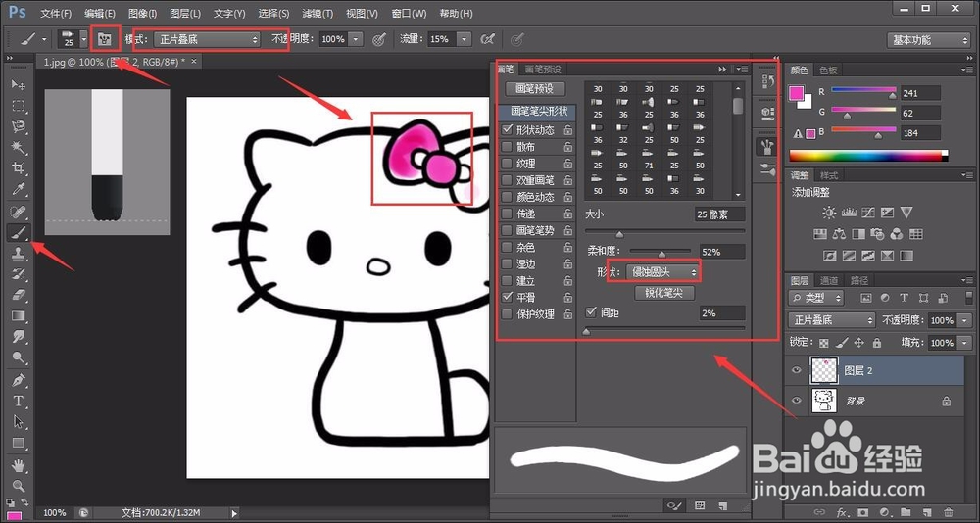
Task: Switch to the 色板 tab
Action: point(828,70)
